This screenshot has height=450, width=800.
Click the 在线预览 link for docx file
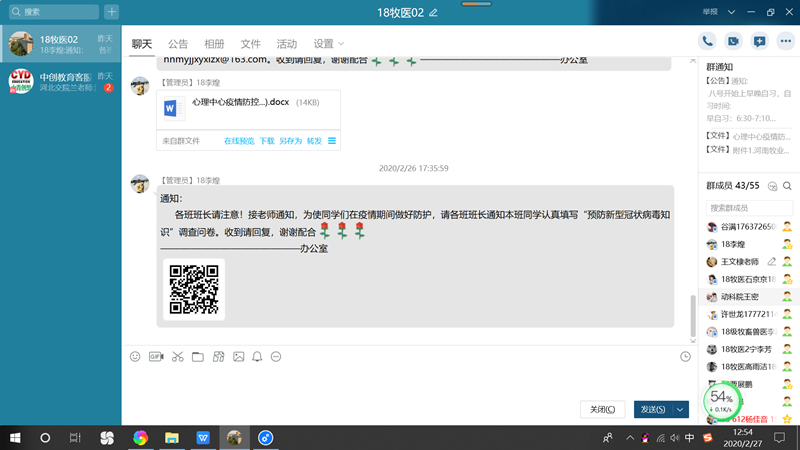(239, 141)
